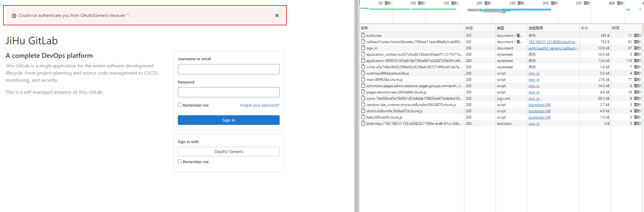Tick Remember me under Oauth2 Generic button
Image resolution: width=644 pixels, height=212 pixels.
click(180, 161)
